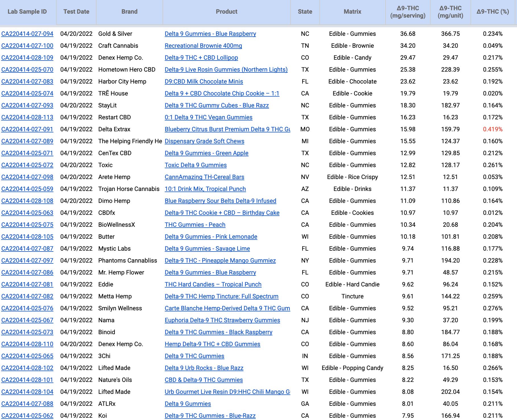The height and width of the screenshot is (420, 517).
Task: Open Euphoria Delta-9 THC Strawberry Gummies link
Action: [222, 320]
